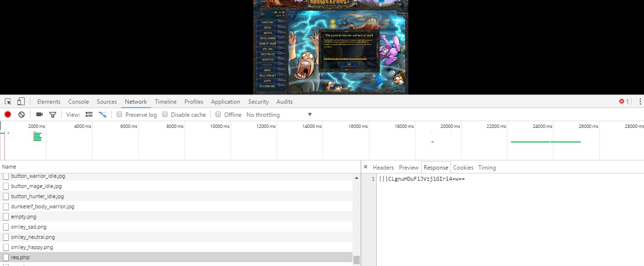Image resolution: width=644 pixels, height=266 pixels.
Task: Clear the network log with the circle-slash icon
Action: 22,115
